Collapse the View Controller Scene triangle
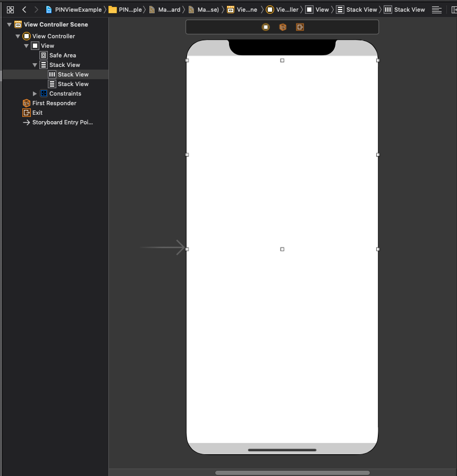Viewport: 457px width, 476px height. coord(10,24)
